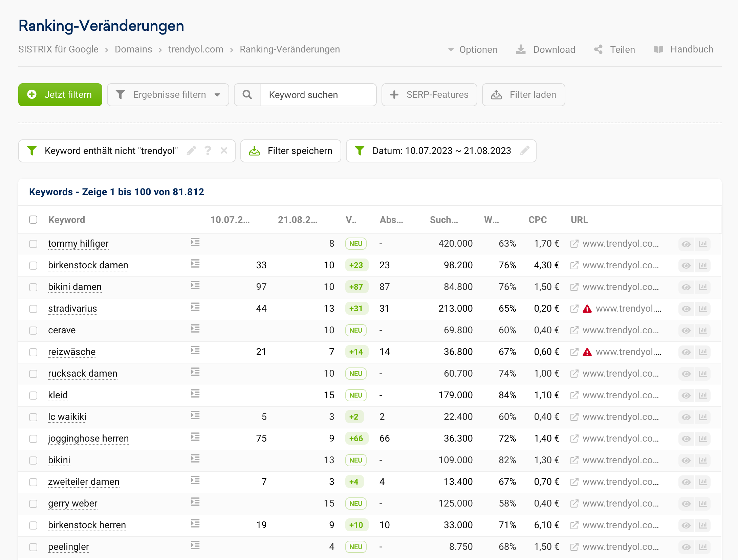This screenshot has width=738, height=560.
Task: Add SERP-Features filter
Action: pos(429,95)
